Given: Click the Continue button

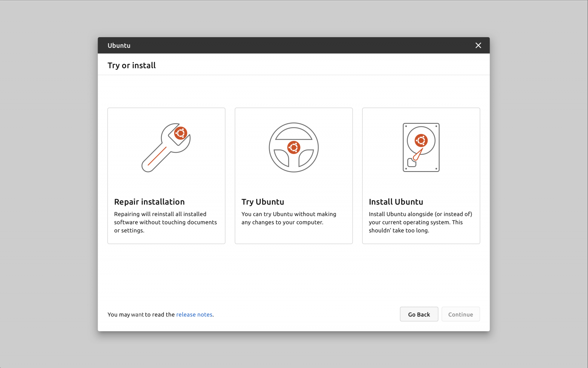Looking at the screenshot, I should click(x=461, y=314).
